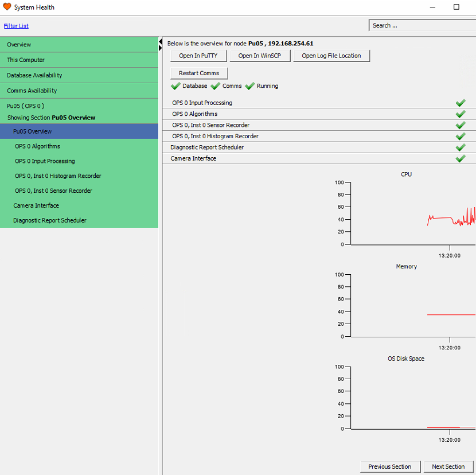The width and height of the screenshot is (476, 475).
Task: Click the green check beside Comms status
Action: click(216, 86)
